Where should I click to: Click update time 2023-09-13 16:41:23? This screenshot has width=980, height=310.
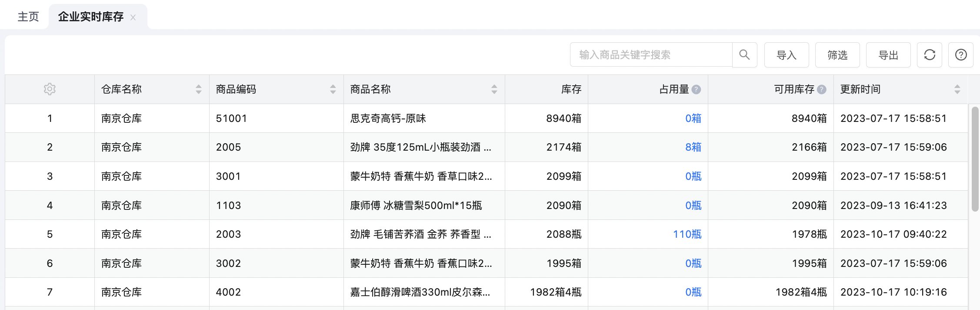click(893, 206)
